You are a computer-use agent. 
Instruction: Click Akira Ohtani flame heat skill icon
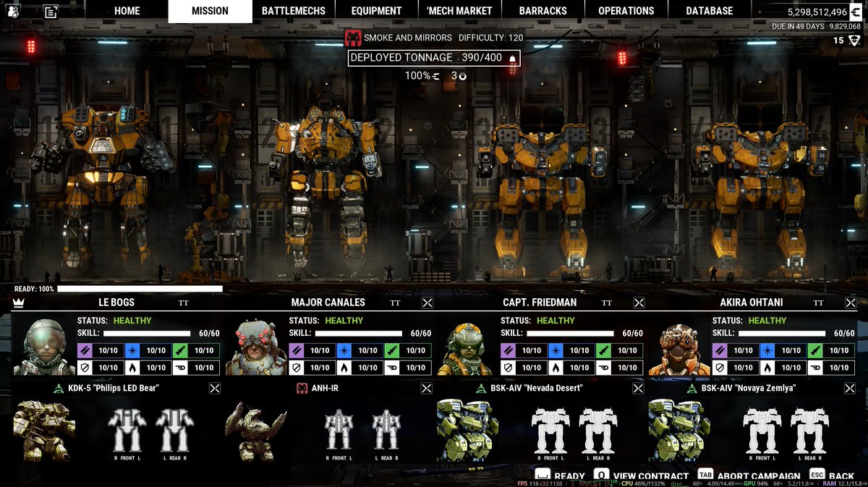pos(767,368)
